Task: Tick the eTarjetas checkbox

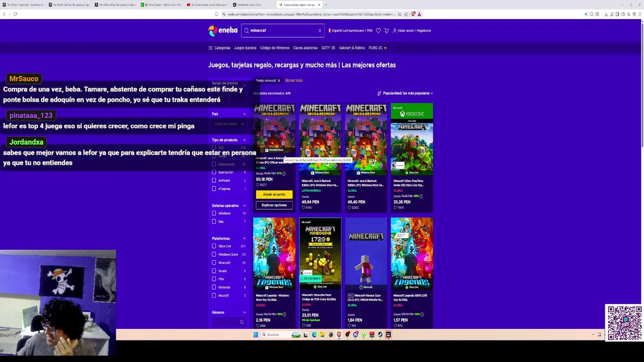Action: coord(214,189)
